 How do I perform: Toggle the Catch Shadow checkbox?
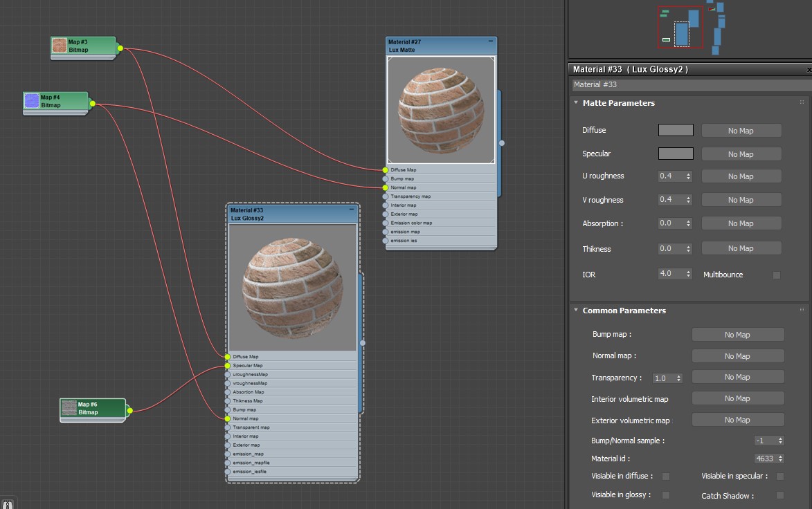[x=779, y=495]
